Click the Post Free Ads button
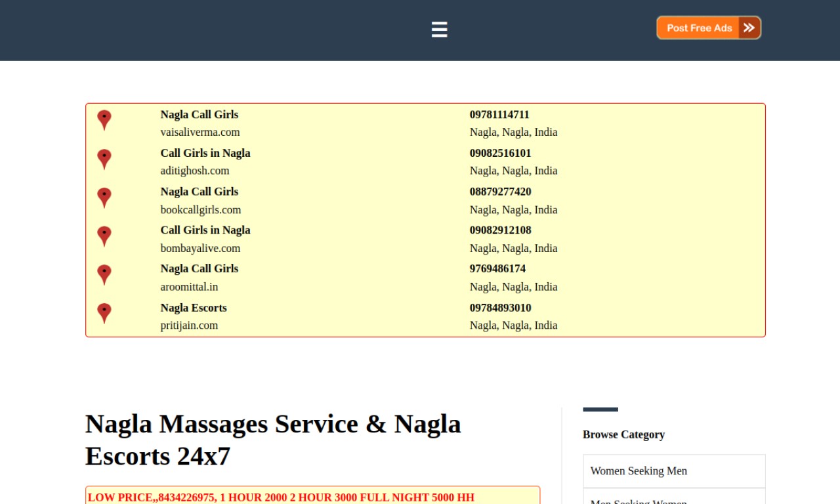 pos(709,28)
